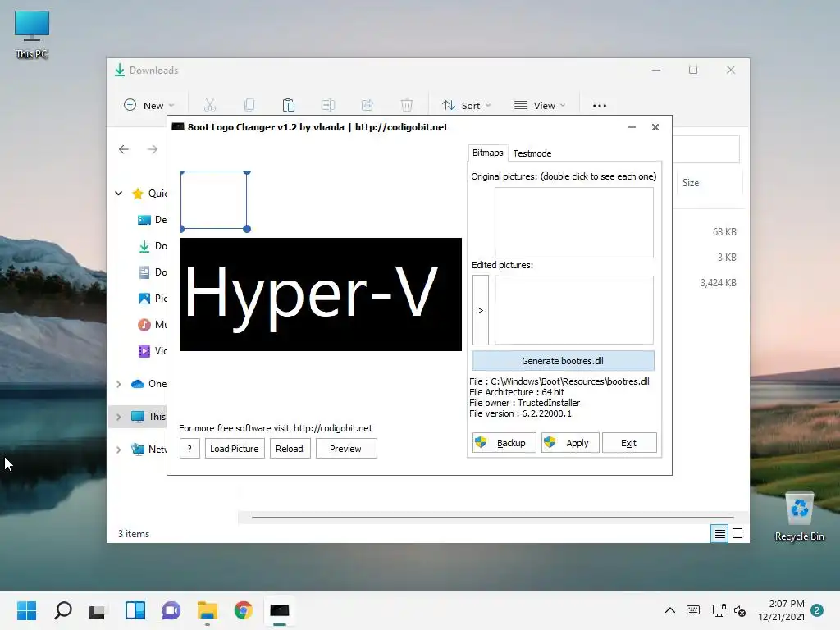Click the Preview button
Screen dimensions: 840x630
tap(345, 449)
